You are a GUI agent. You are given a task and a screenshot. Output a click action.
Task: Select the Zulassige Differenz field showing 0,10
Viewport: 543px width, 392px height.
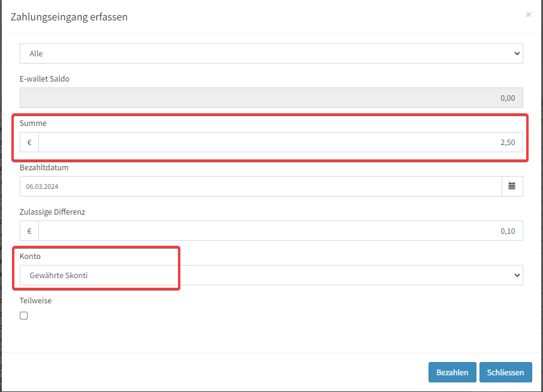pyautogui.click(x=280, y=231)
